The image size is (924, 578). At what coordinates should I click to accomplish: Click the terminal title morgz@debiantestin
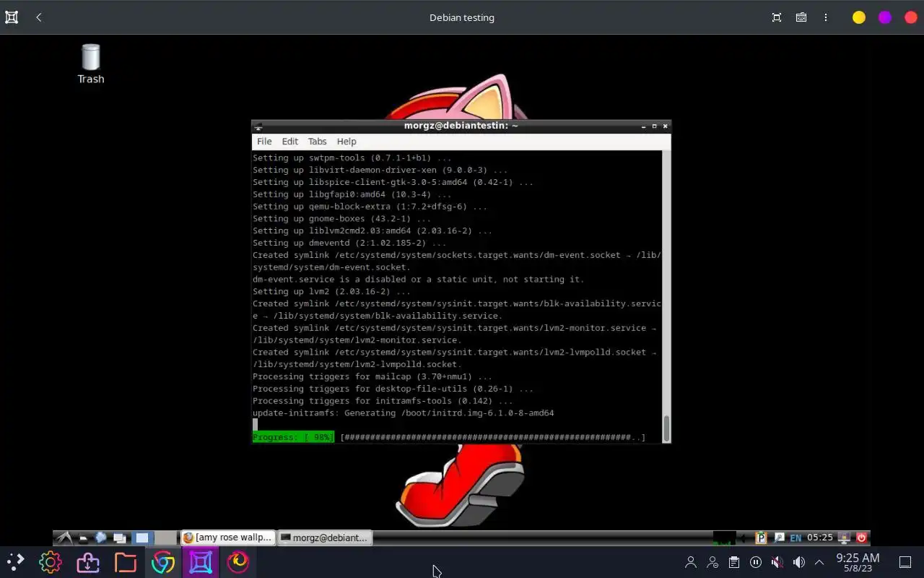(x=461, y=126)
